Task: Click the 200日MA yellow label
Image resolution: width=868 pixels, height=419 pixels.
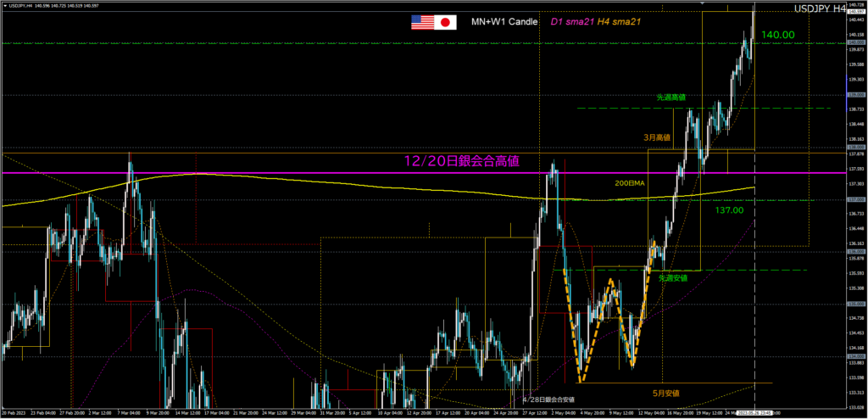Action: click(628, 183)
